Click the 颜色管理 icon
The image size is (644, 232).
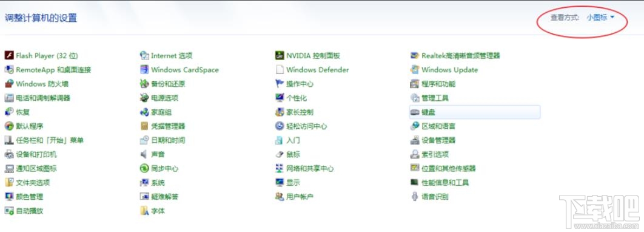[x=9, y=197]
